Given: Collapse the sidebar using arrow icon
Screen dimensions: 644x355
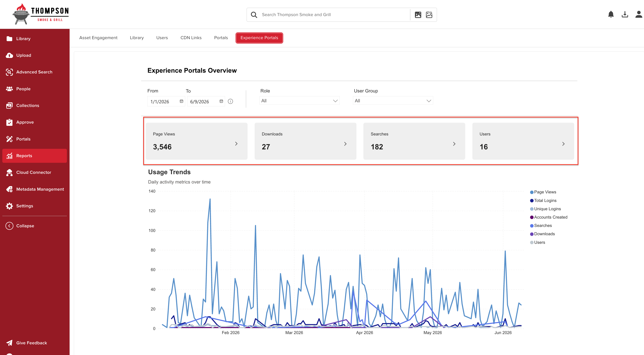Looking at the screenshot, I should coord(9,226).
